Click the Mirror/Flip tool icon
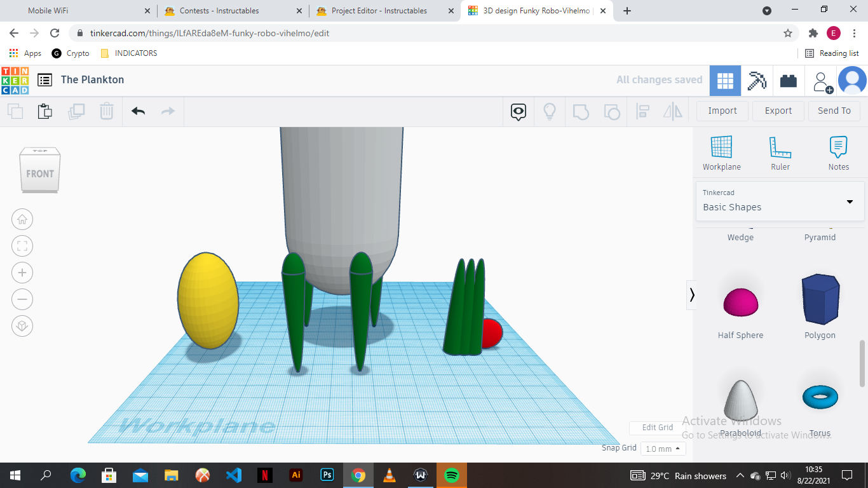Screen dimensions: 868x488 (x=673, y=112)
